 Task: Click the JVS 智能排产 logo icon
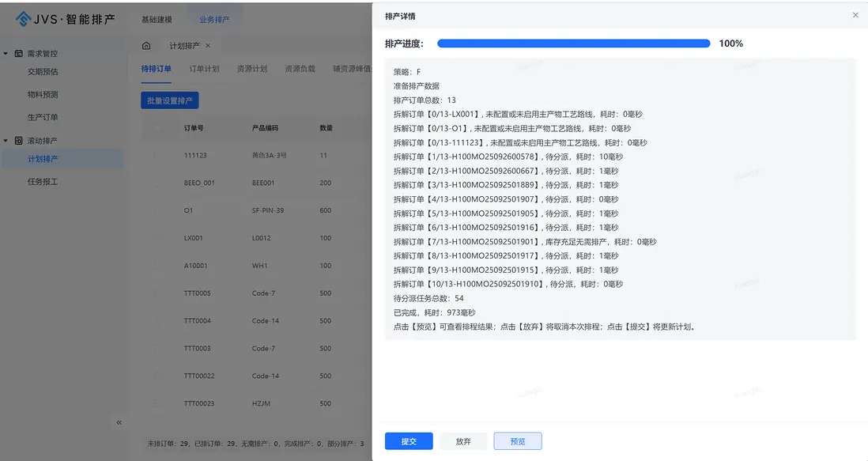(23, 19)
